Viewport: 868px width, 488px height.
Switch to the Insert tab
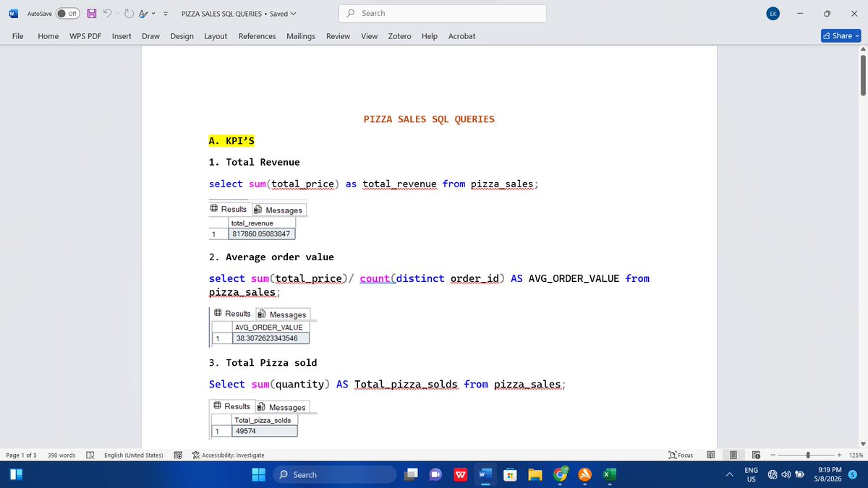[122, 36]
